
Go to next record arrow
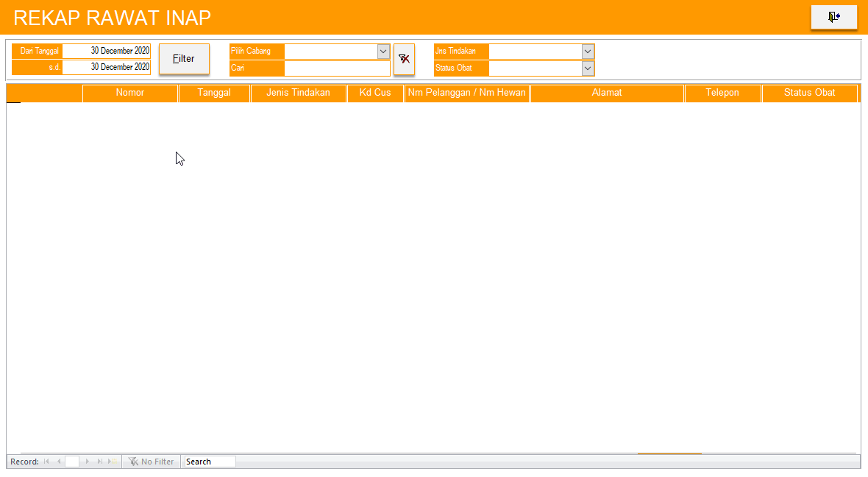[x=88, y=462]
